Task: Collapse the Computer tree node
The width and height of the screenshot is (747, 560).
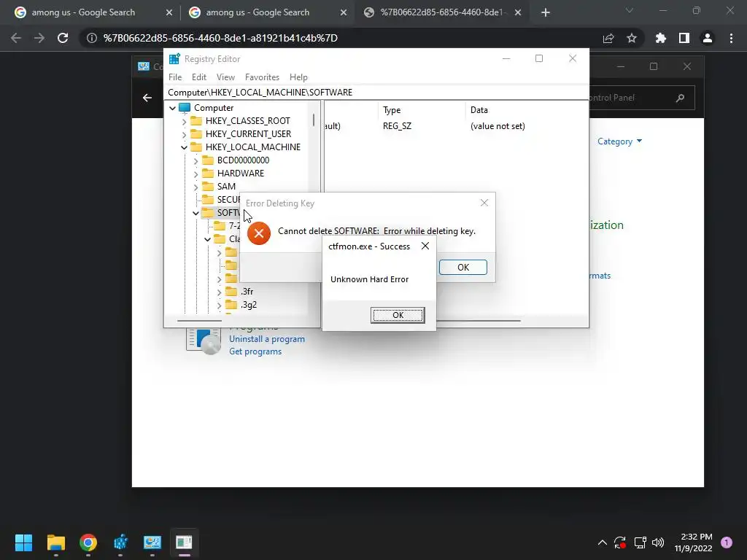Action: 172,108
